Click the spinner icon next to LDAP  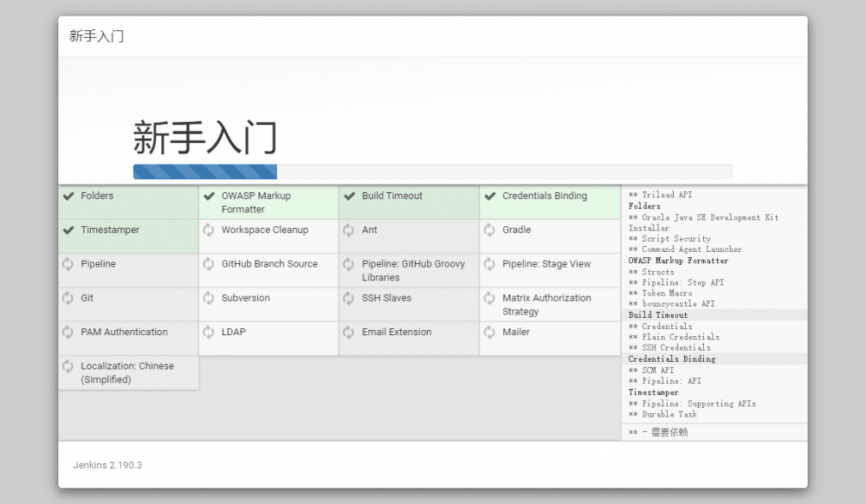[x=208, y=332]
